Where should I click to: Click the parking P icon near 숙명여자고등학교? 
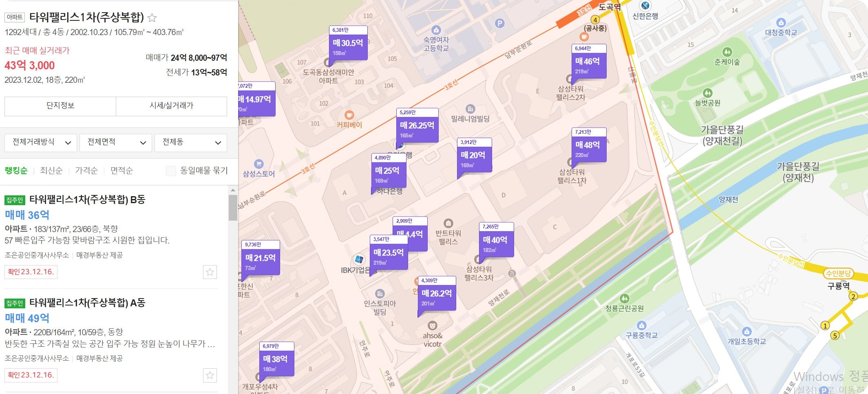pyautogui.click(x=499, y=23)
